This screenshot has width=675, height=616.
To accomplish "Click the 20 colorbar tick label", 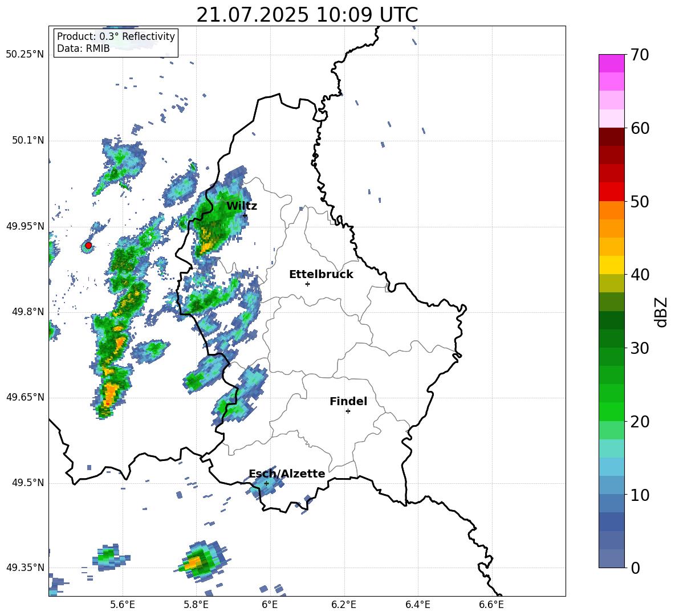I will [x=640, y=422].
